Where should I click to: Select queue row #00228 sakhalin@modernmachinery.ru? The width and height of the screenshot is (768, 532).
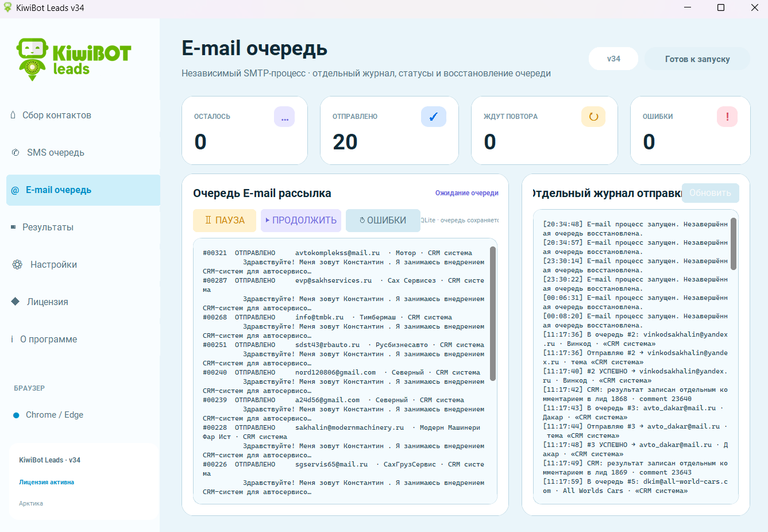[x=344, y=441]
